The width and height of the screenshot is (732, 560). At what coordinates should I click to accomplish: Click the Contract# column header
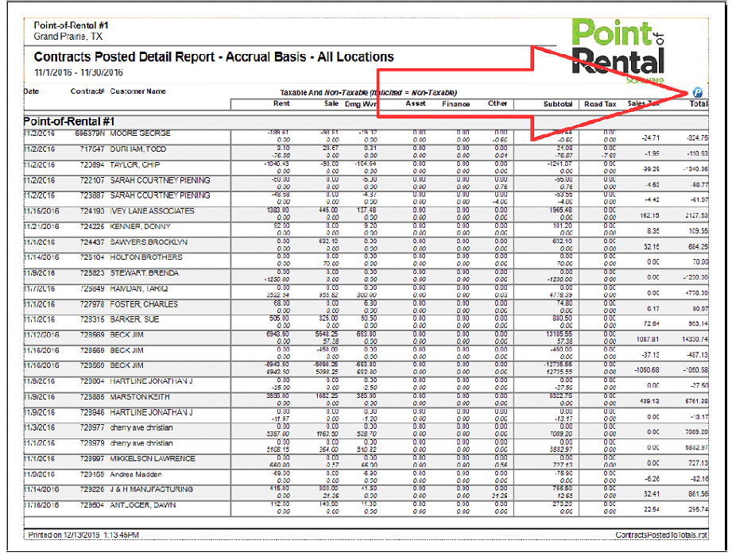(87, 91)
